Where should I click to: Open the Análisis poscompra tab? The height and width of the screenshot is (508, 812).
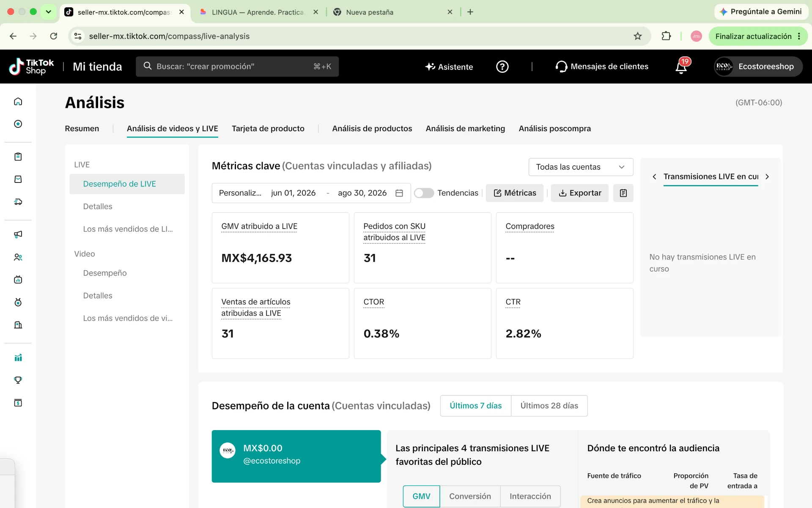(x=554, y=129)
